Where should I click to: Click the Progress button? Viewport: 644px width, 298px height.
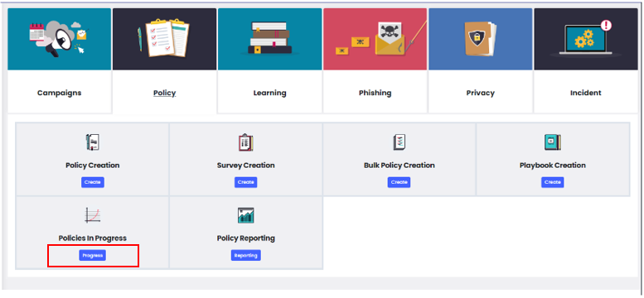click(92, 255)
